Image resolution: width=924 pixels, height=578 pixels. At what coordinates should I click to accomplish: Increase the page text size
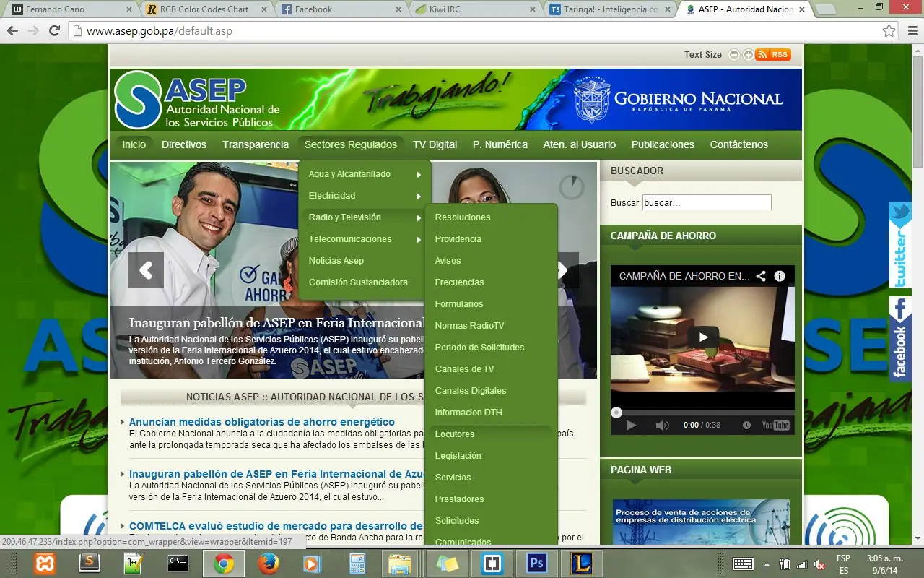pyautogui.click(x=749, y=55)
